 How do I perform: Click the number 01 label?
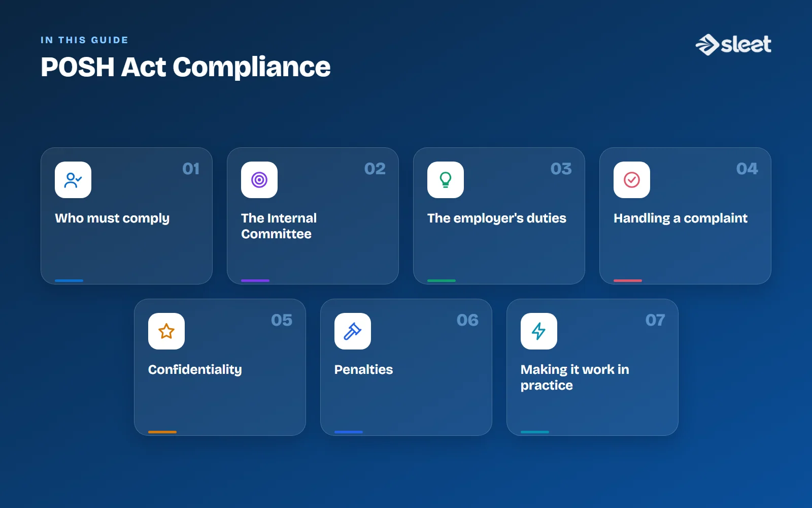pos(191,169)
